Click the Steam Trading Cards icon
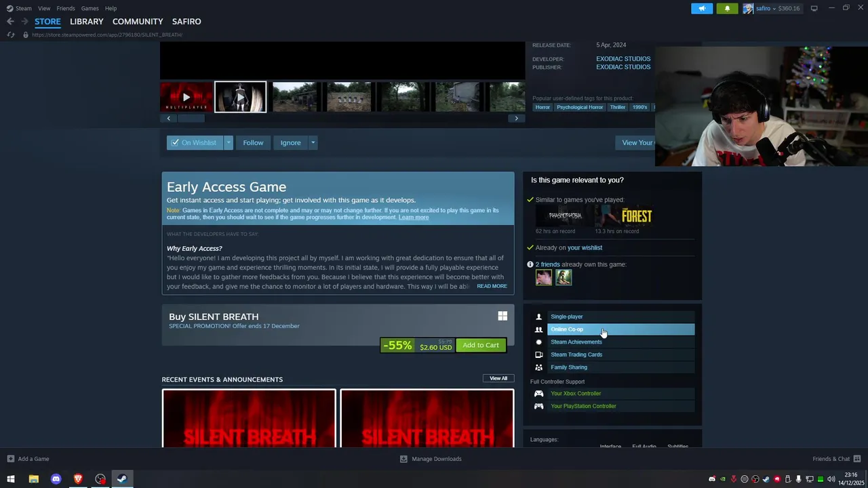Viewport: 868px width, 488px height. click(x=538, y=354)
